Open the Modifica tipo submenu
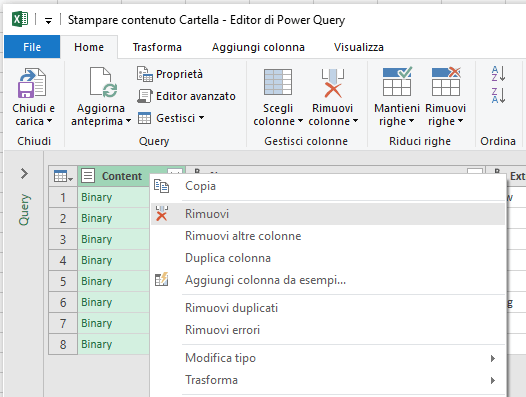Viewport: 526px width, 397px height. 327,358
